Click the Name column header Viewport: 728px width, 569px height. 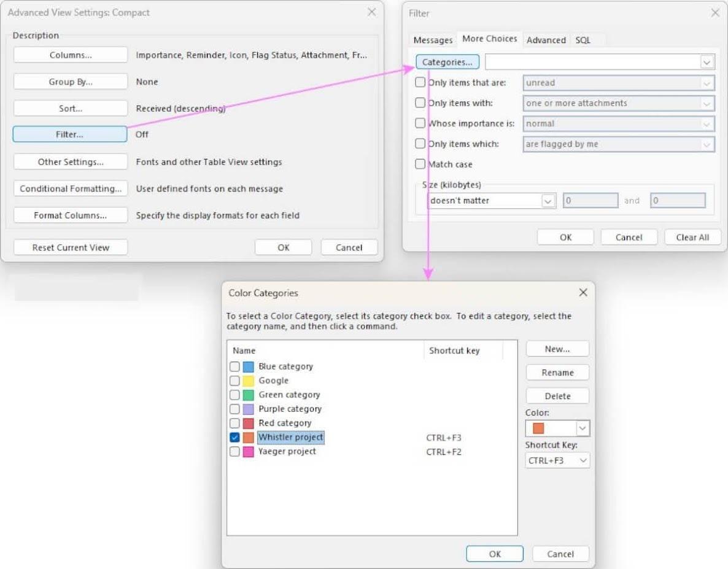(x=325, y=350)
